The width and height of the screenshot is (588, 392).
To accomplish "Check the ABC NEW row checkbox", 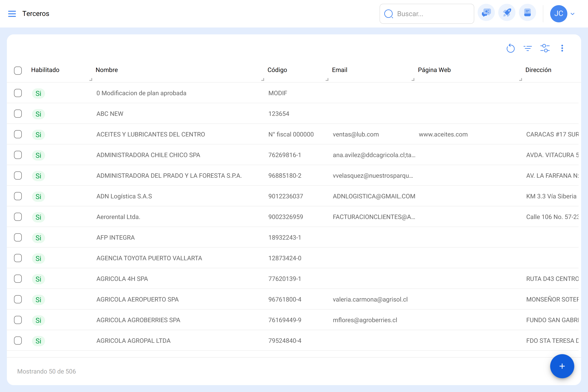I will 18,114.
